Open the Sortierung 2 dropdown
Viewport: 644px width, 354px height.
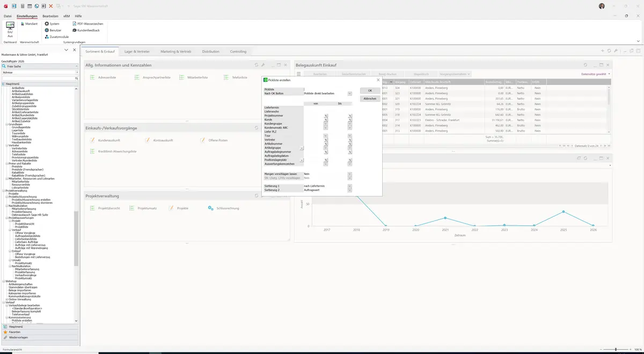click(349, 190)
